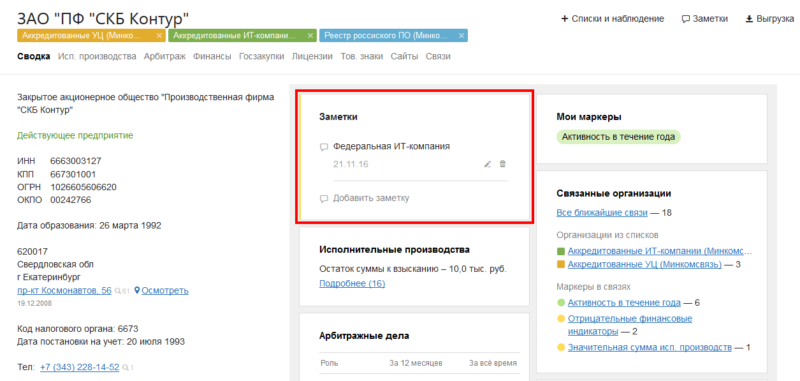Open the Лицензии tab

(x=312, y=57)
